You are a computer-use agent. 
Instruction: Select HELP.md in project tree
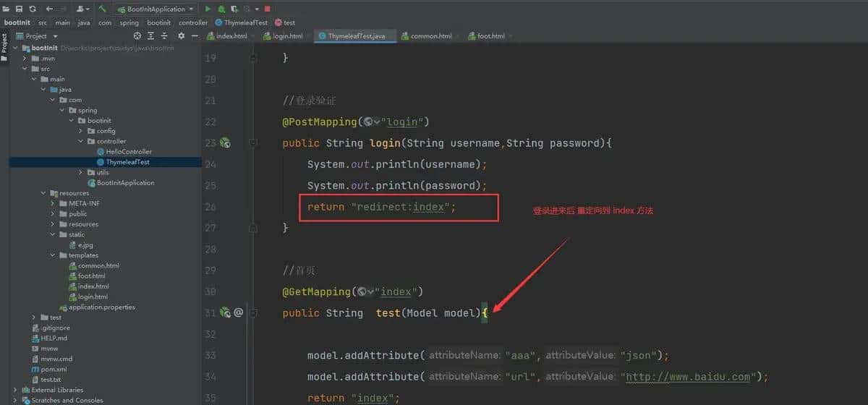[49, 338]
